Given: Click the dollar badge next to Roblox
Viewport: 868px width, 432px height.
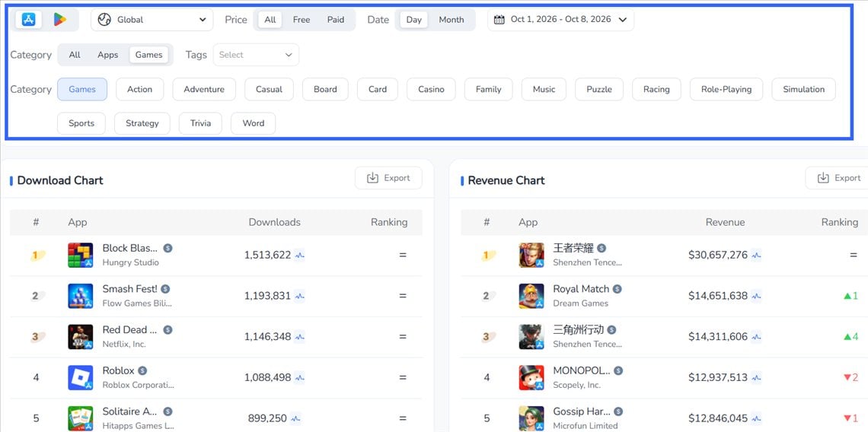Looking at the screenshot, I should pos(142,370).
